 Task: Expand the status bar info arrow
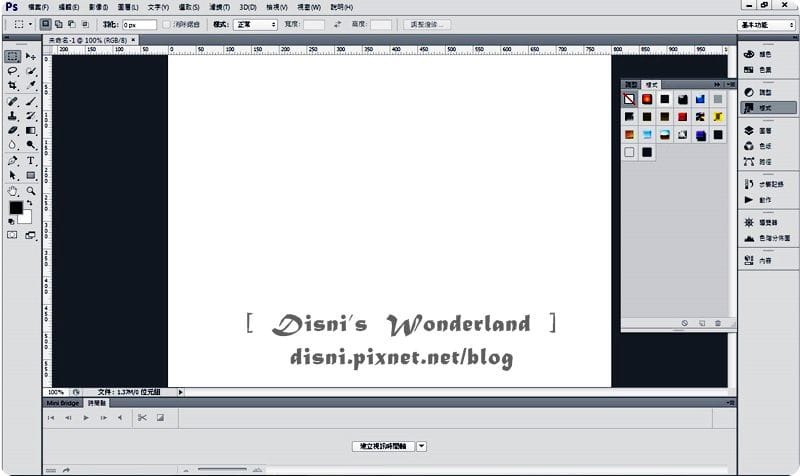tap(180, 392)
